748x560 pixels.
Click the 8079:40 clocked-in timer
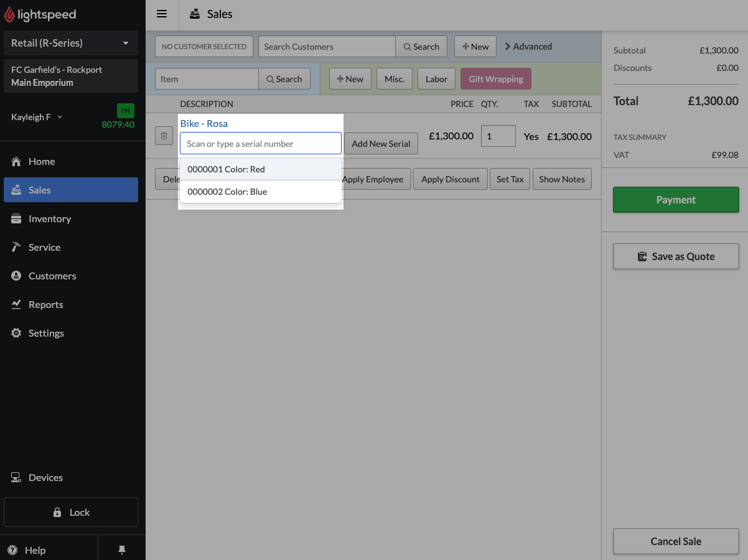pyautogui.click(x=118, y=124)
